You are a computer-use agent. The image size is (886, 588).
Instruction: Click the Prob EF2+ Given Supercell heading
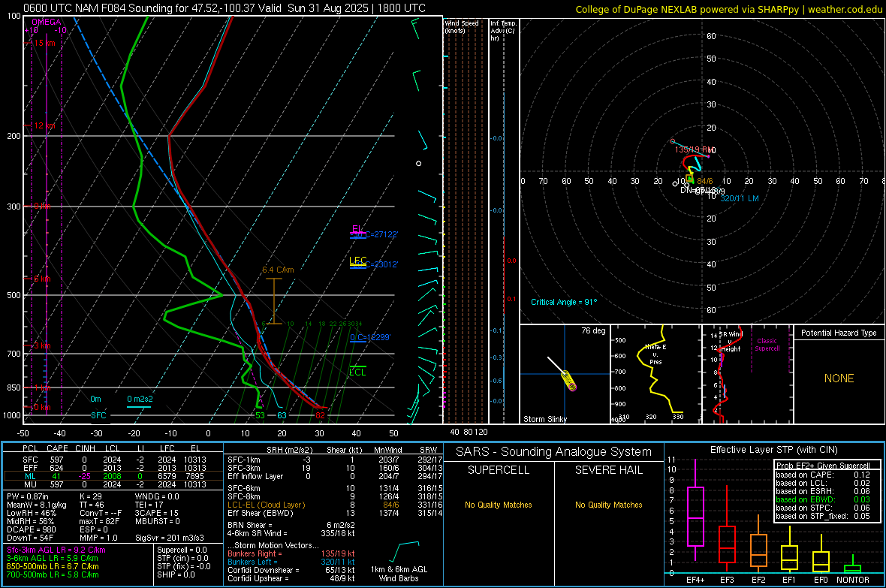[823, 466]
